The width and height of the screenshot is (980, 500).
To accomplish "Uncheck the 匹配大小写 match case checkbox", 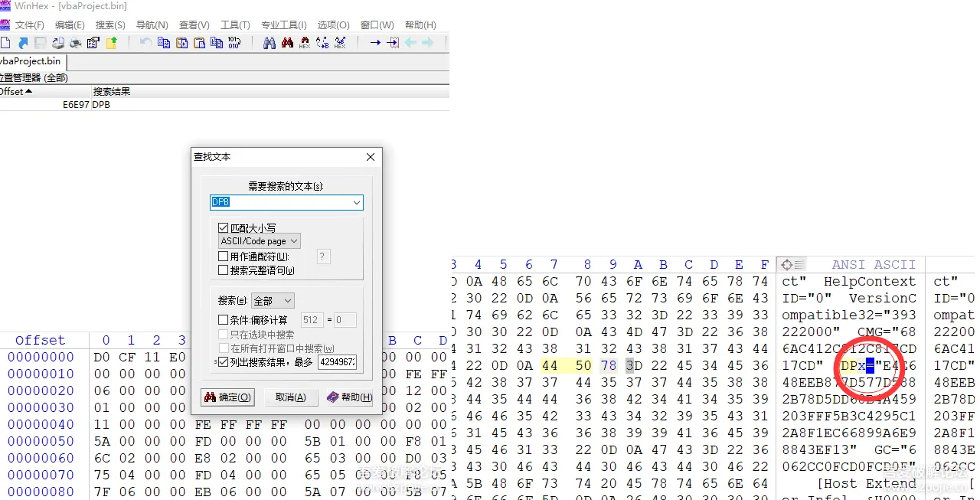I will pyautogui.click(x=224, y=228).
